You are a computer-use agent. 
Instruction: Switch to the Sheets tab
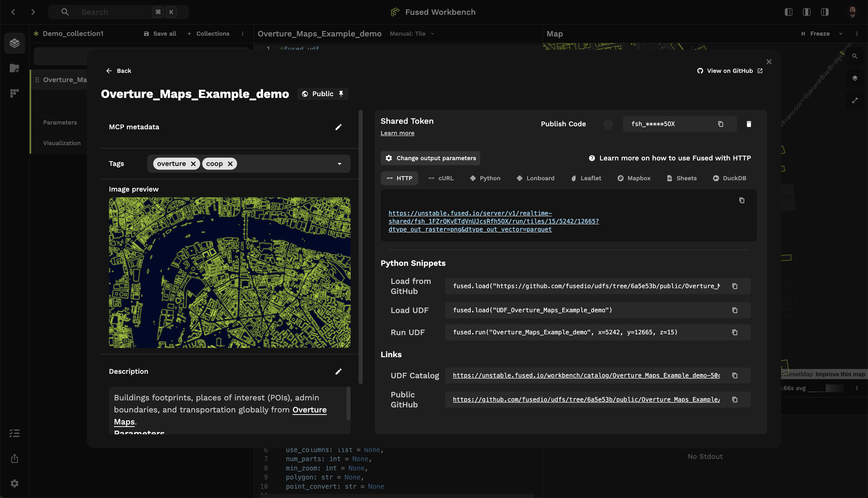(682, 178)
